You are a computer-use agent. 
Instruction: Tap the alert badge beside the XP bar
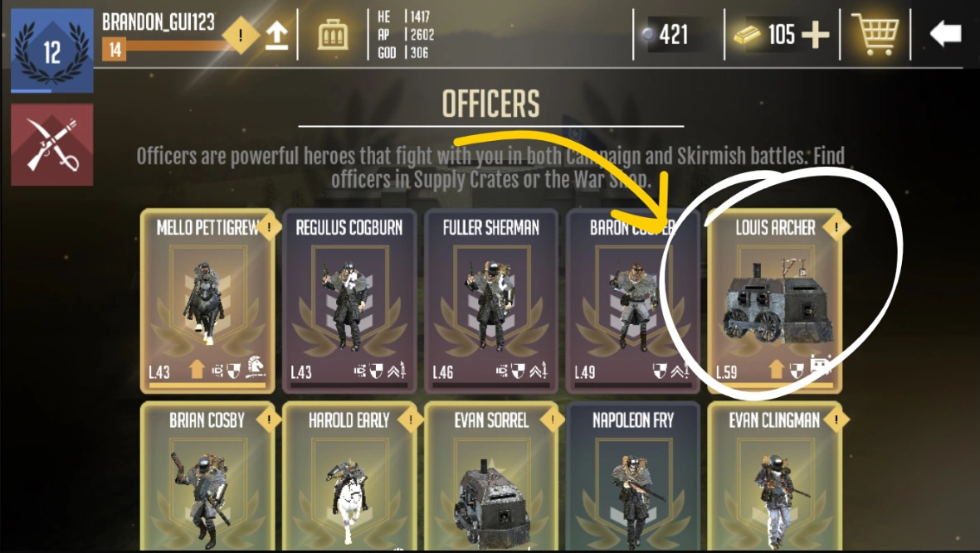[241, 36]
